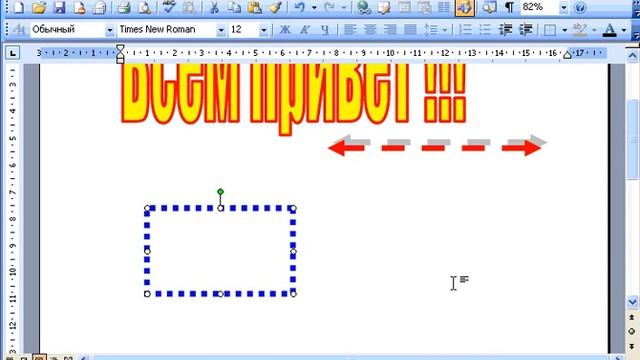Undo the last action

click(x=300, y=7)
